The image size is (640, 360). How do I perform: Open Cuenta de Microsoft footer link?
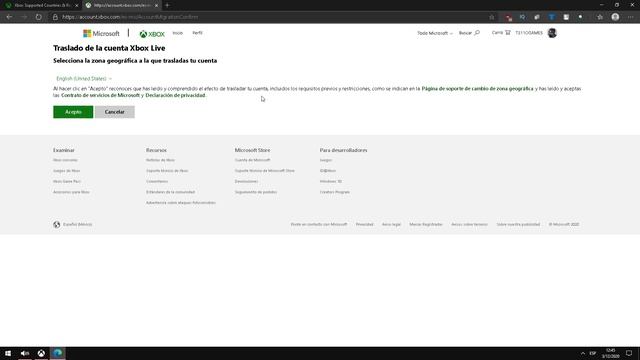tap(252, 160)
